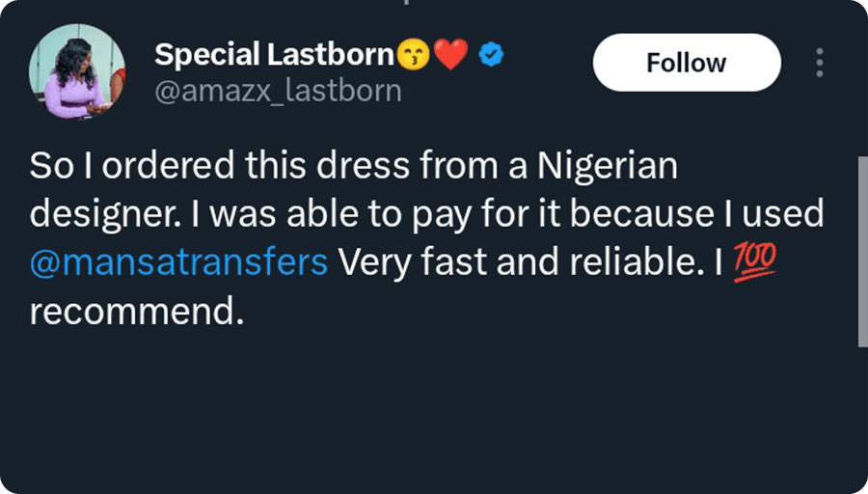868x494 pixels.
Task: Click the scrollbar track above the thumb
Action: [861, 77]
